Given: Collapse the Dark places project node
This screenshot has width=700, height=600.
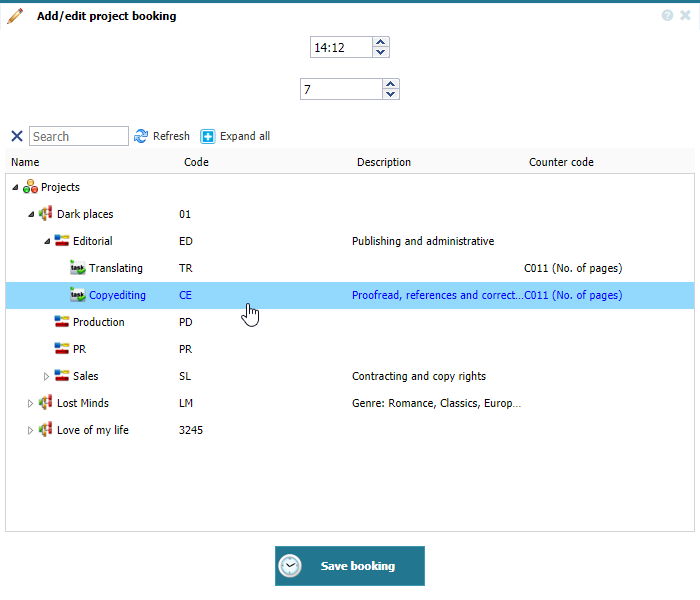Looking at the screenshot, I should coord(31,214).
